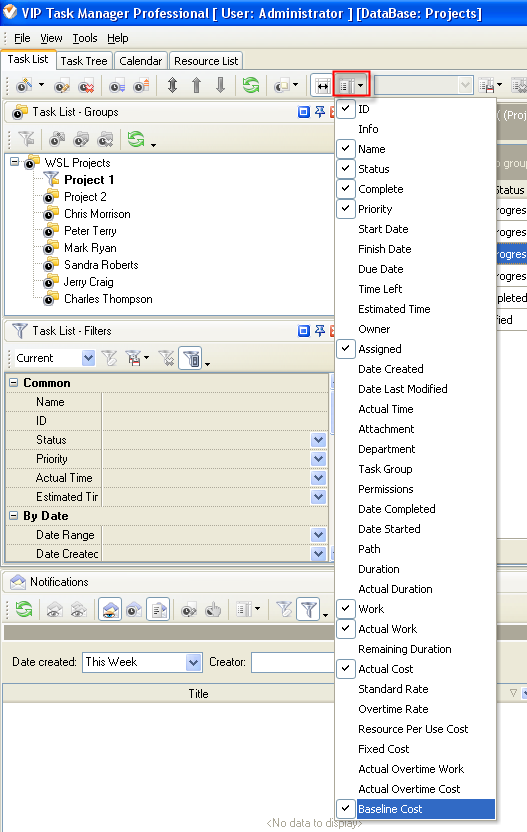Switch to the Task Tree tab
This screenshot has height=832, width=527.
pyautogui.click(x=84, y=61)
